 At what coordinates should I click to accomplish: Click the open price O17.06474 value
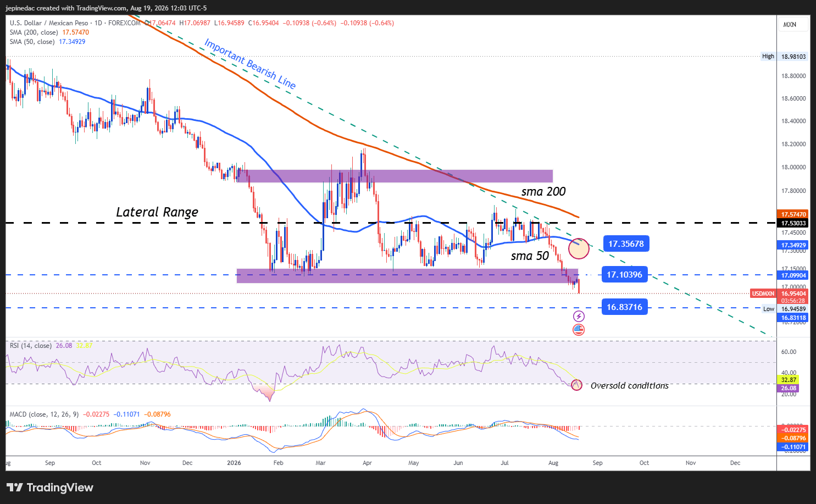[160, 23]
